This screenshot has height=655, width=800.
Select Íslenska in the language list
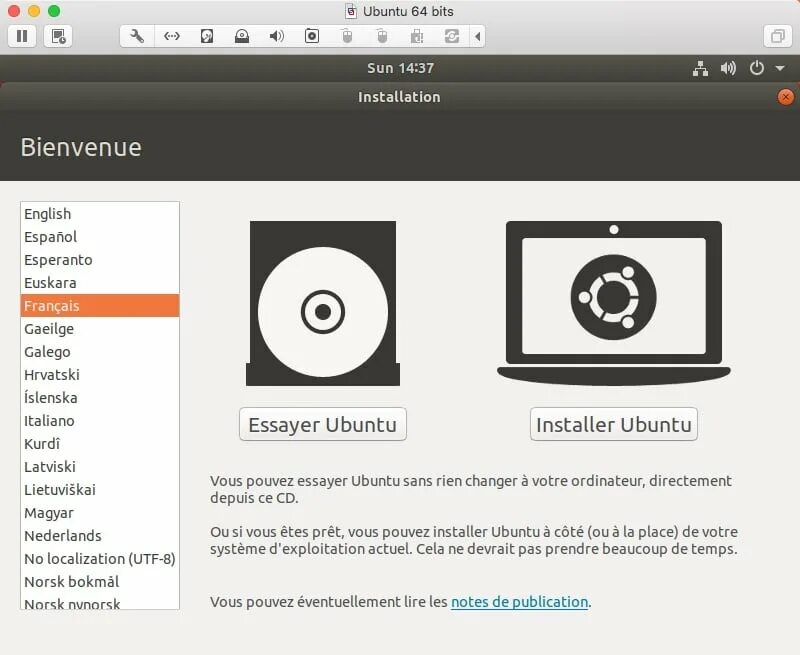coord(100,397)
